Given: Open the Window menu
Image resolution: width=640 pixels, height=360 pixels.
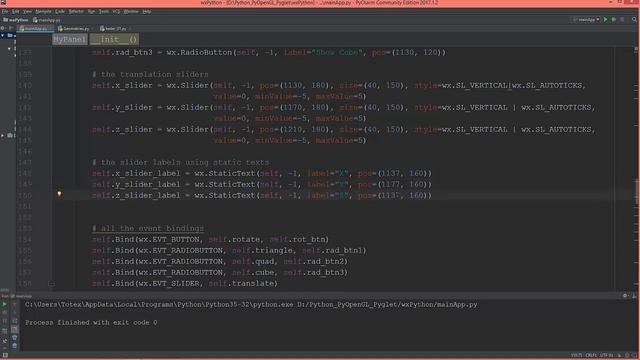Looking at the screenshot, I should point(131,11).
